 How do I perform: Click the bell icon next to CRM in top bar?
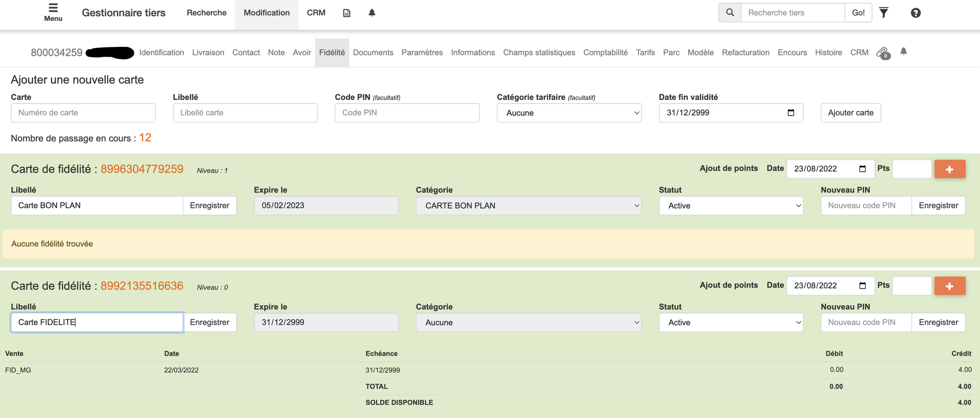[372, 13]
